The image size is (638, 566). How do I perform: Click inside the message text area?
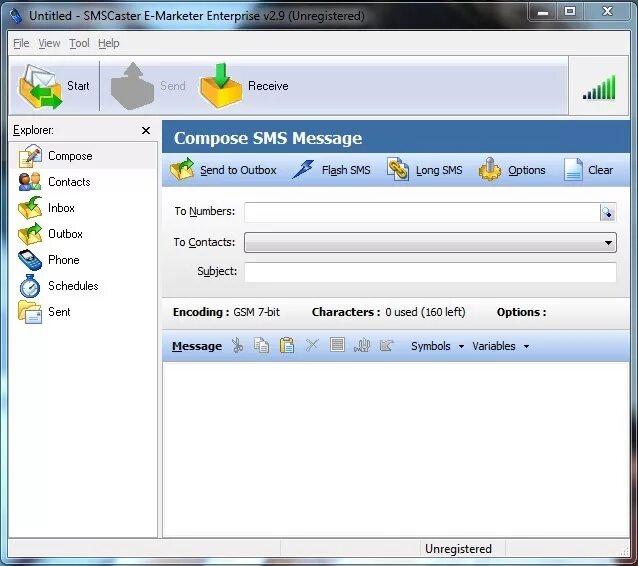tap(396, 450)
